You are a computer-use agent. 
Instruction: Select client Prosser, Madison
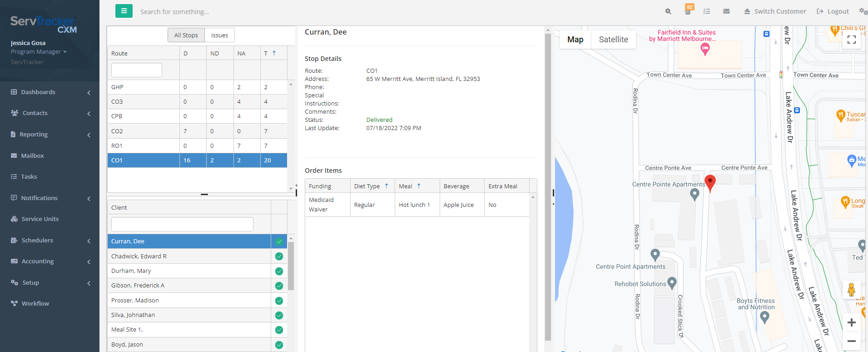click(189, 300)
